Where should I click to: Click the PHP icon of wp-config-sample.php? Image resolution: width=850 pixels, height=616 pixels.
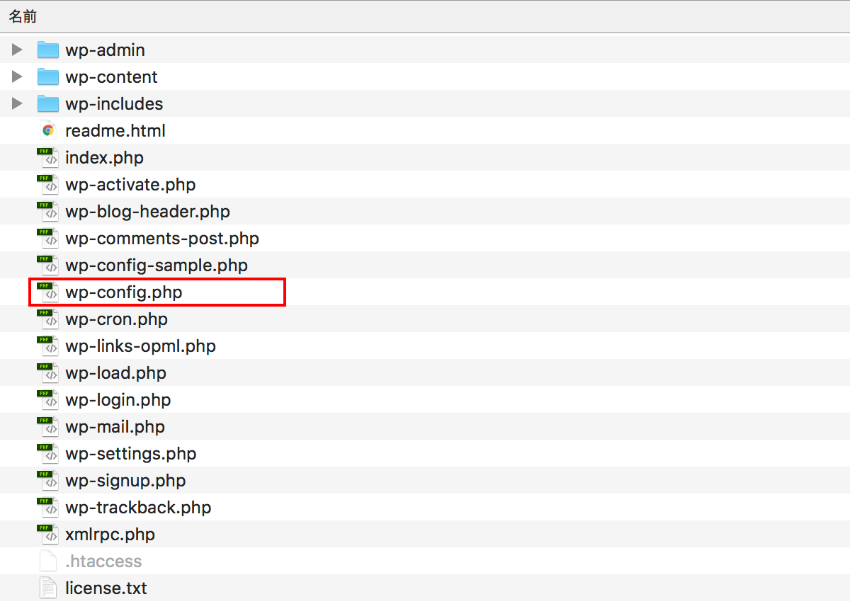pos(47,265)
